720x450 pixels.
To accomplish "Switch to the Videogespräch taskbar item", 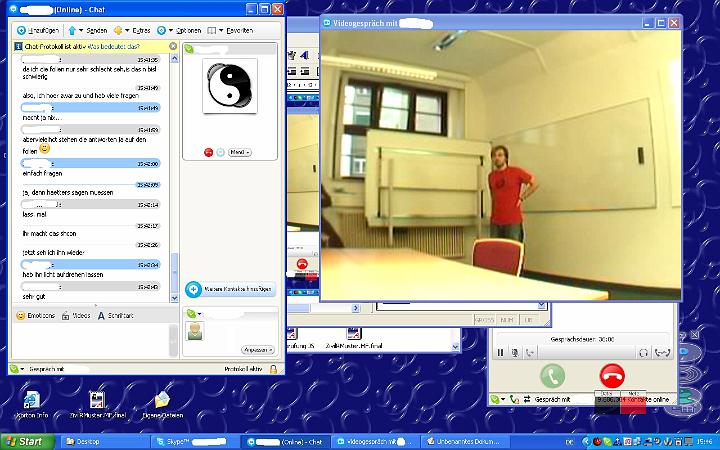I will (x=376, y=442).
